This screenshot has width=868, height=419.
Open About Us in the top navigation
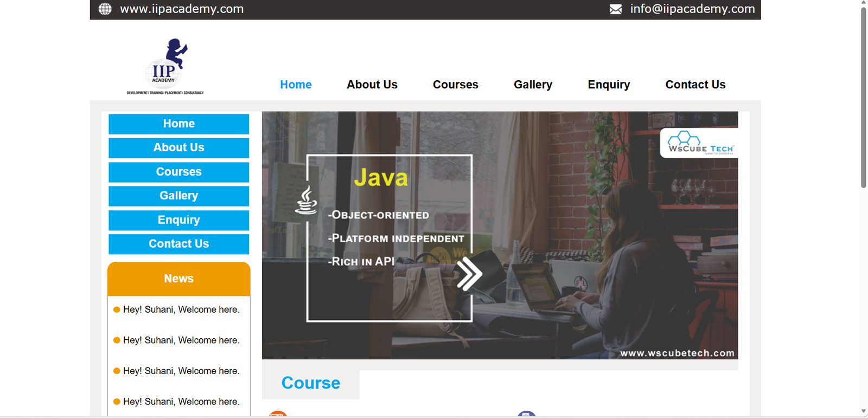click(372, 85)
